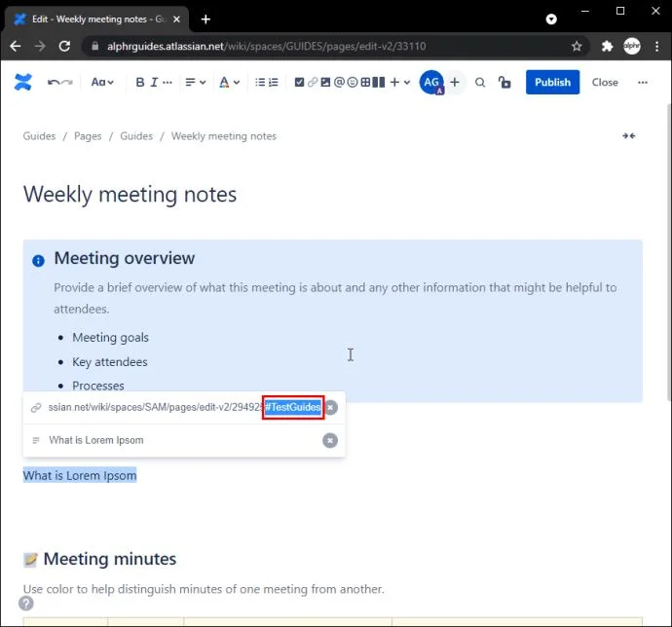Click the Confluence logo icon
The height and width of the screenshot is (627, 672).
(x=22, y=83)
